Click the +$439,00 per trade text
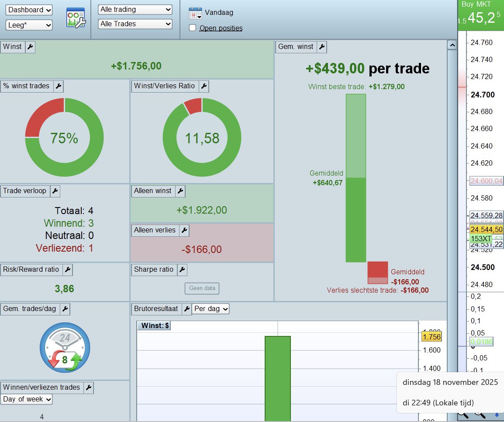 tap(367, 69)
